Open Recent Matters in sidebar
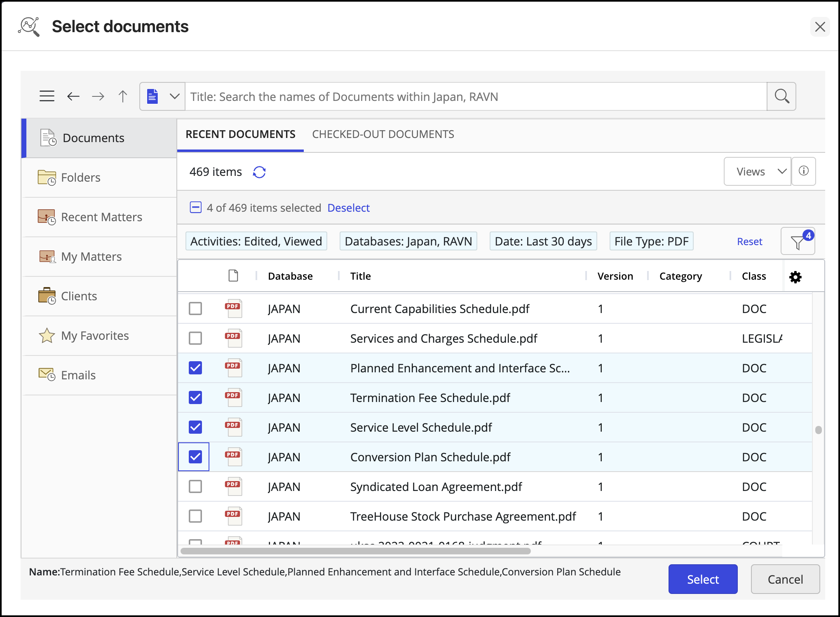The image size is (840, 617). click(101, 217)
